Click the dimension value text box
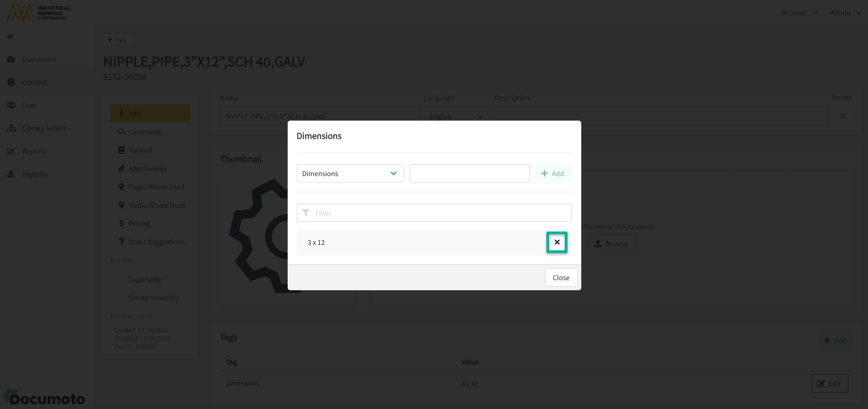868x409 pixels. [469, 173]
